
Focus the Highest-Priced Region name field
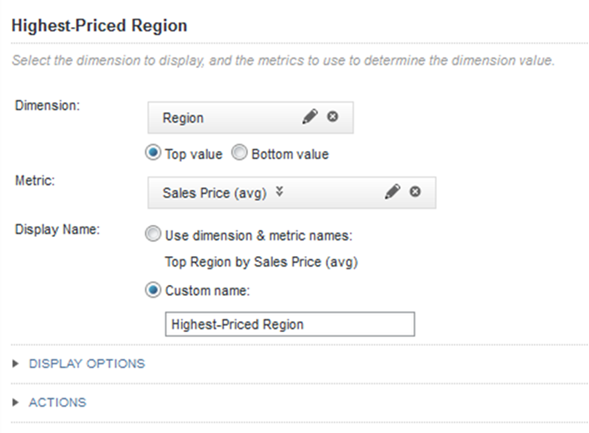[290, 324]
